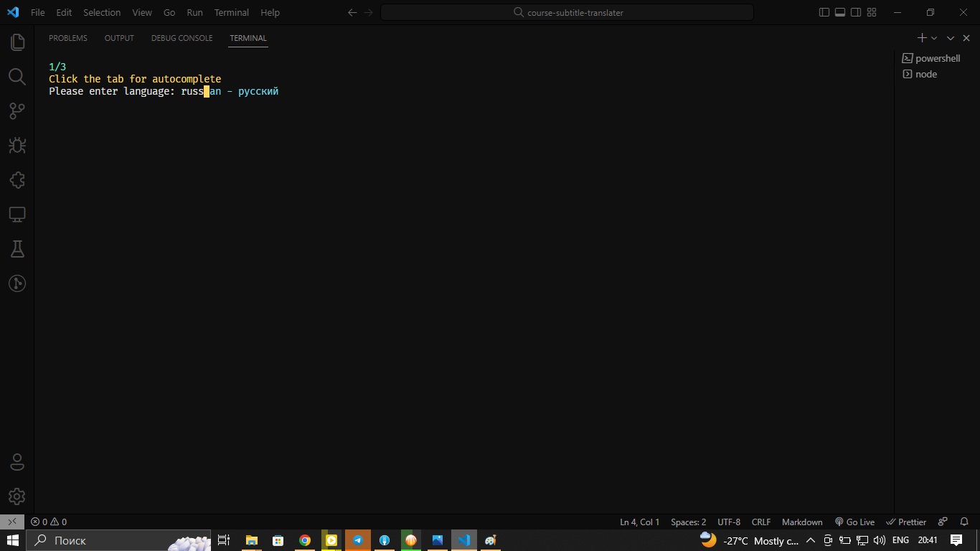This screenshot has width=980, height=551.
Task: Open the Explorer sidebar
Action: tap(17, 42)
